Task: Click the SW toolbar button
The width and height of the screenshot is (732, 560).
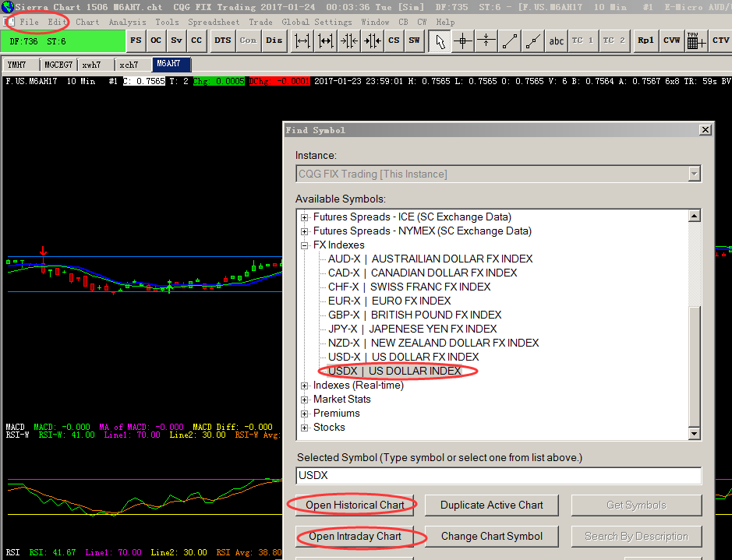Action: (414, 40)
